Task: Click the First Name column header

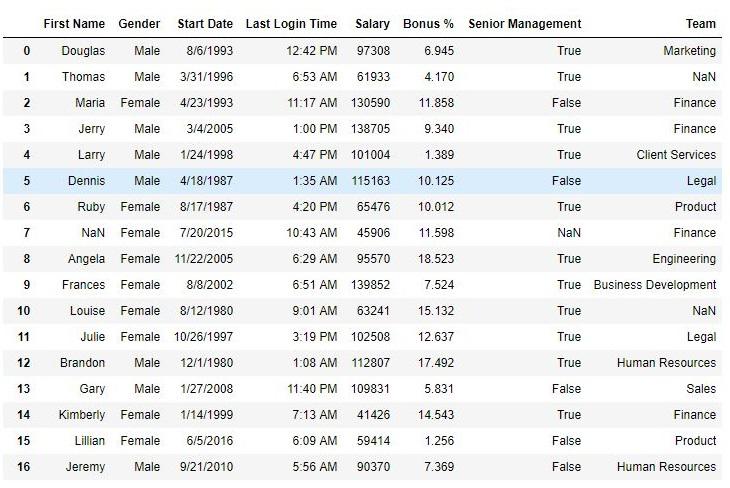Action: point(74,24)
